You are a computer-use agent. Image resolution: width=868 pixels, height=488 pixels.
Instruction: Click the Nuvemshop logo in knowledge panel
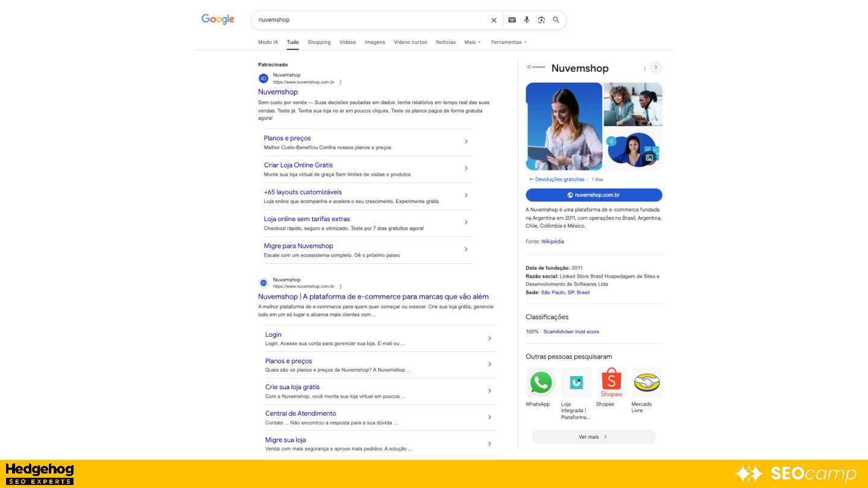point(536,67)
